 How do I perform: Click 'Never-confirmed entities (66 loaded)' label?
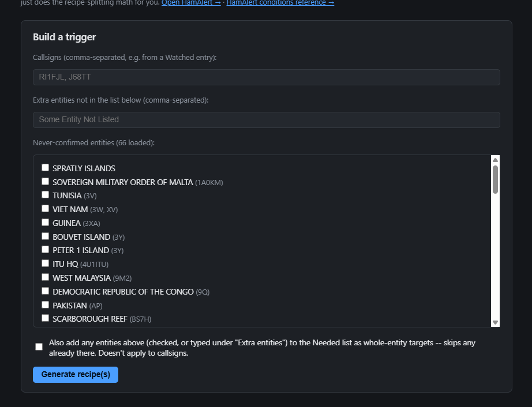click(x=93, y=142)
